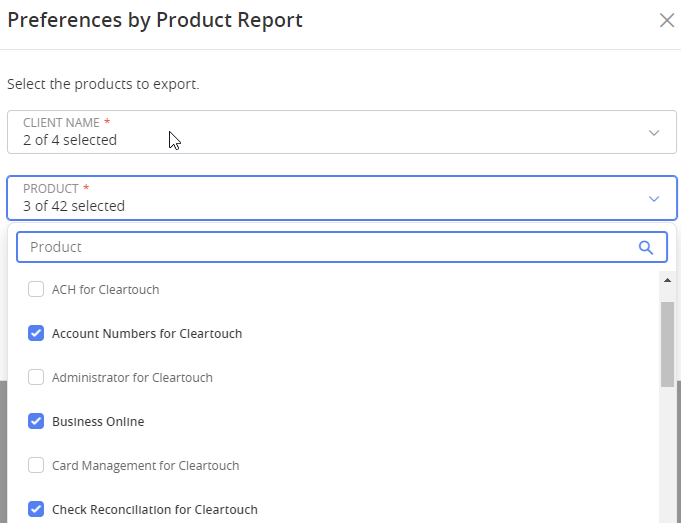Click the magnifier search icon in Product field
This screenshot has width=681, height=523.
click(x=646, y=247)
